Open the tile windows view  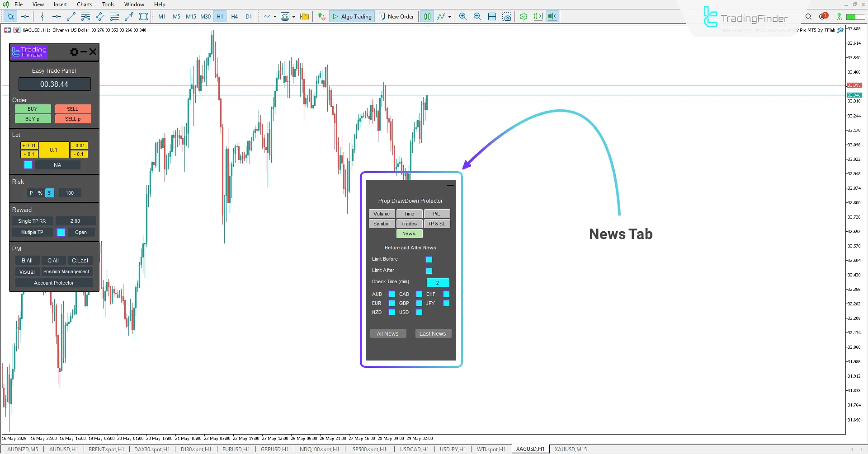click(x=492, y=16)
